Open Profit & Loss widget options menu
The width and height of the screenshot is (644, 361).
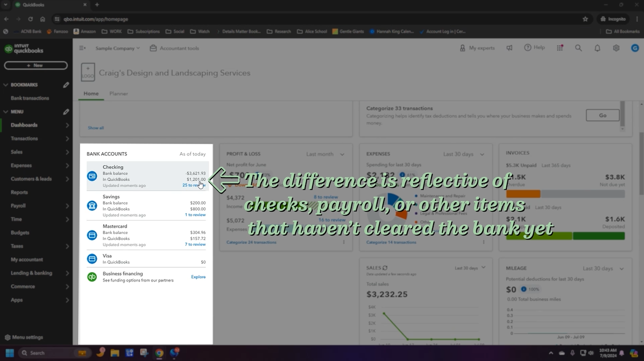[x=344, y=242]
